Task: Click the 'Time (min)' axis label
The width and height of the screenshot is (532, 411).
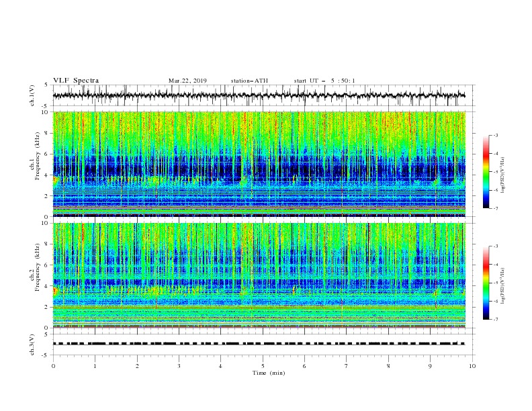Action: 269,373
